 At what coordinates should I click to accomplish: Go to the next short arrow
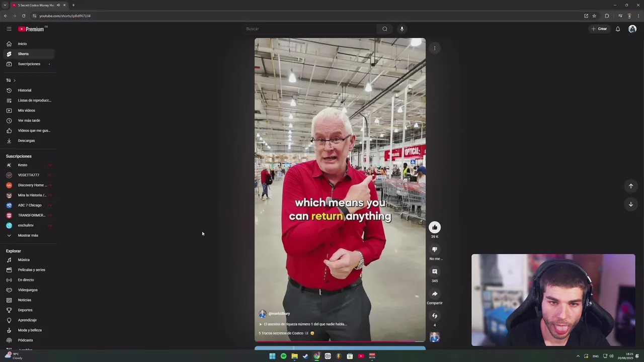[630, 204]
